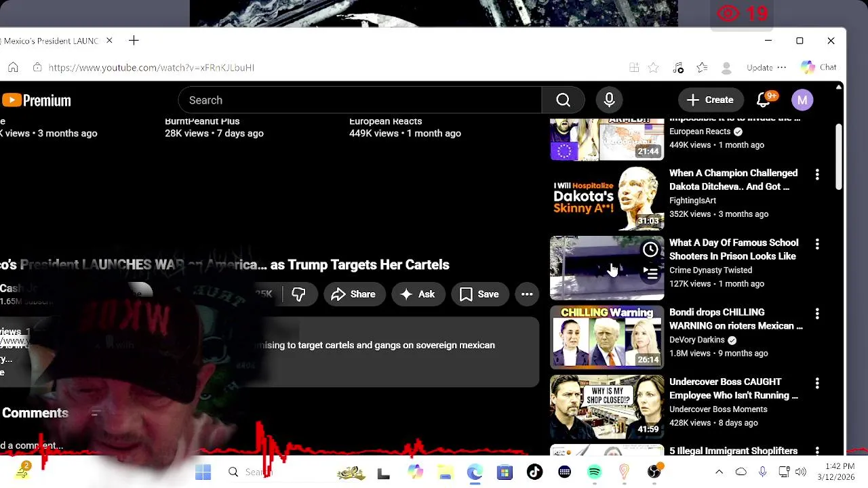The image size is (868, 488).
Task: Click the search magnifier button on YouTube
Action: pos(563,100)
